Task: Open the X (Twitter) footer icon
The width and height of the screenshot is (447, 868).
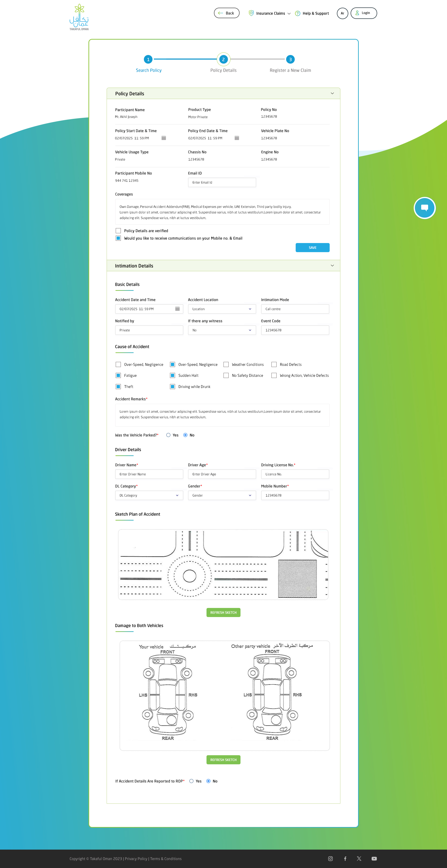Action: pyautogui.click(x=359, y=859)
